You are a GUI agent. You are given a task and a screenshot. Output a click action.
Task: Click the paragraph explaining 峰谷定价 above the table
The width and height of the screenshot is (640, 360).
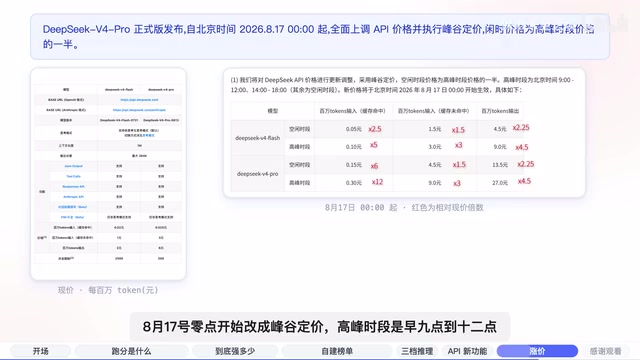[x=402, y=85]
